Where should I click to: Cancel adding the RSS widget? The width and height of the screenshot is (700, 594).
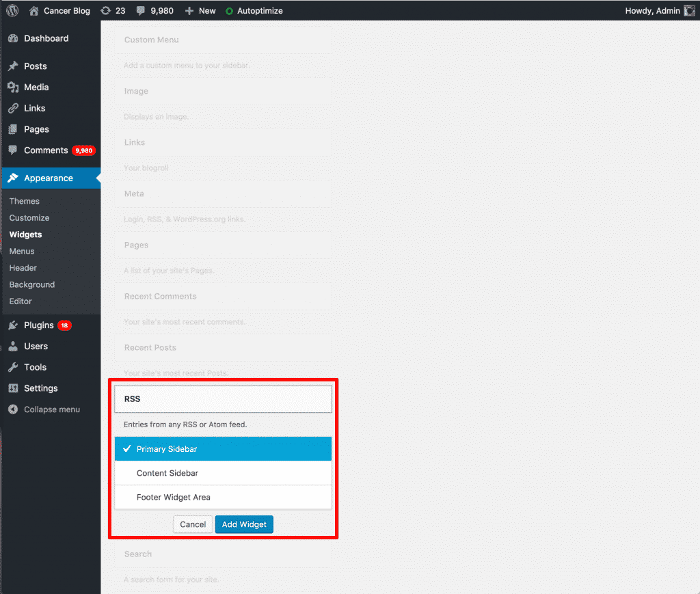click(x=192, y=524)
